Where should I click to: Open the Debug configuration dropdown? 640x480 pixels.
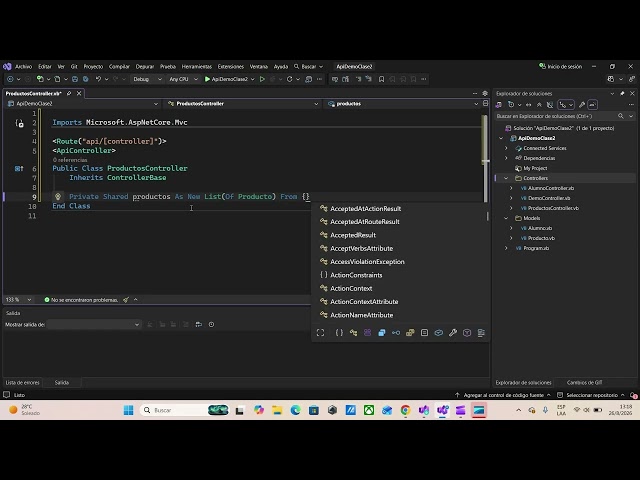(147, 79)
